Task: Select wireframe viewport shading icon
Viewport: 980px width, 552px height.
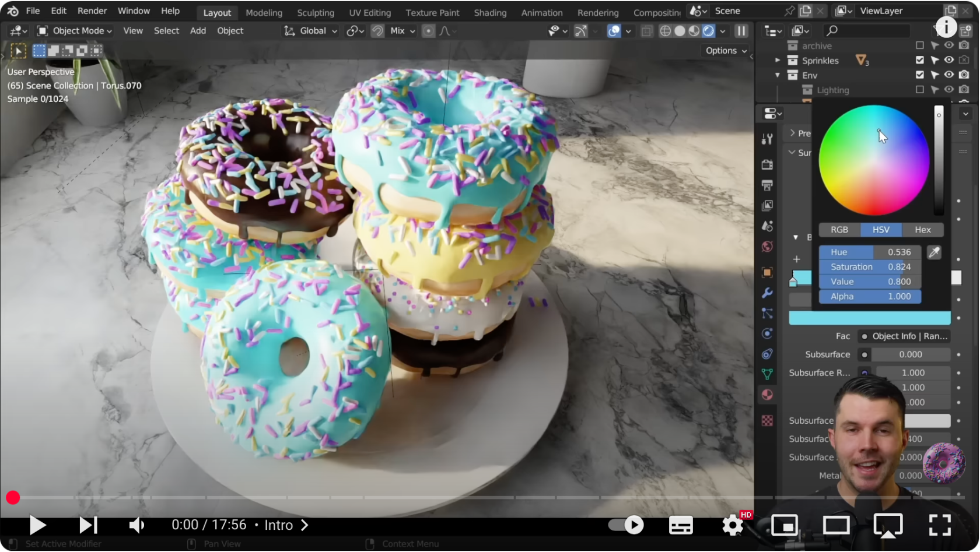Action: pyautogui.click(x=665, y=31)
